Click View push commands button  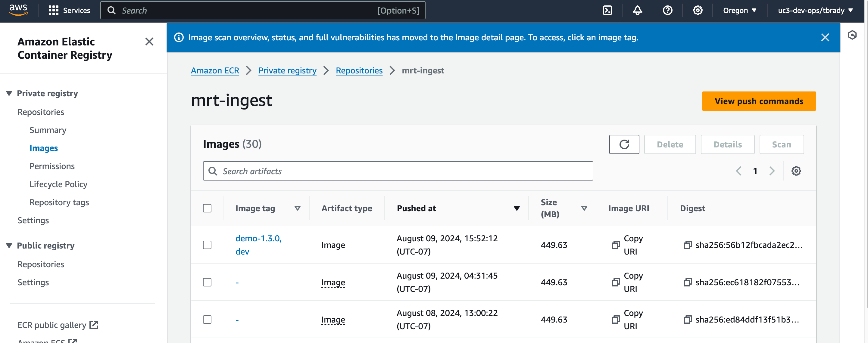click(759, 101)
